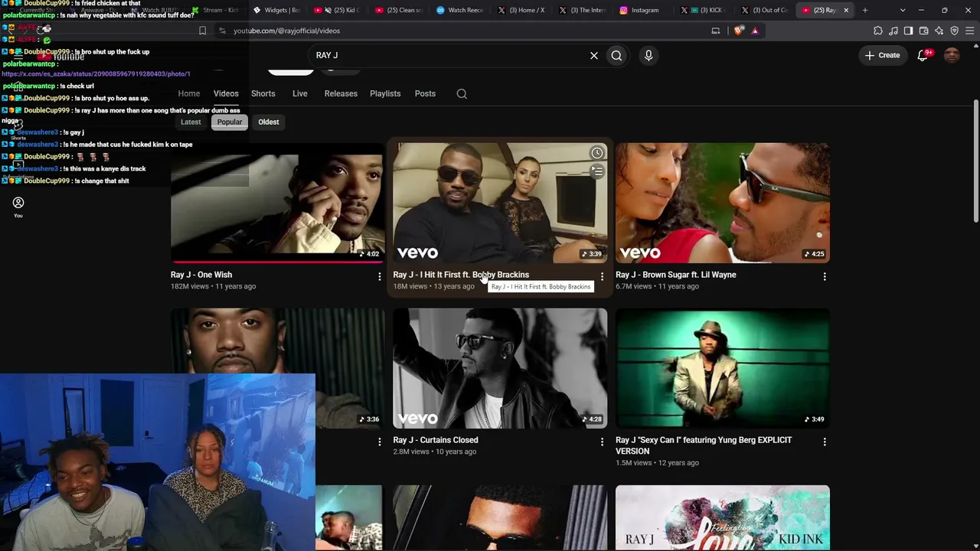Open the Brave VPN shield icon
Screen dimensions: 980x551
(x=955, y=31)
